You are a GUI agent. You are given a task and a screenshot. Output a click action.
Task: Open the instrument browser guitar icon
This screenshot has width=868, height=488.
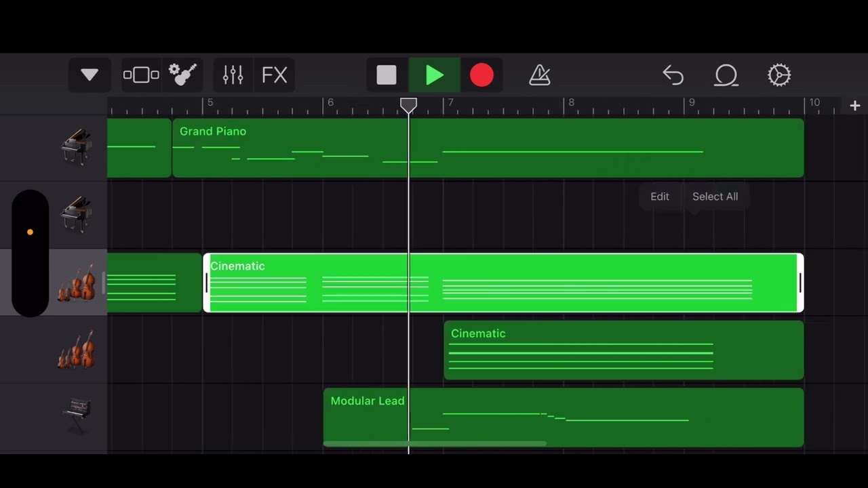(182, 75)
